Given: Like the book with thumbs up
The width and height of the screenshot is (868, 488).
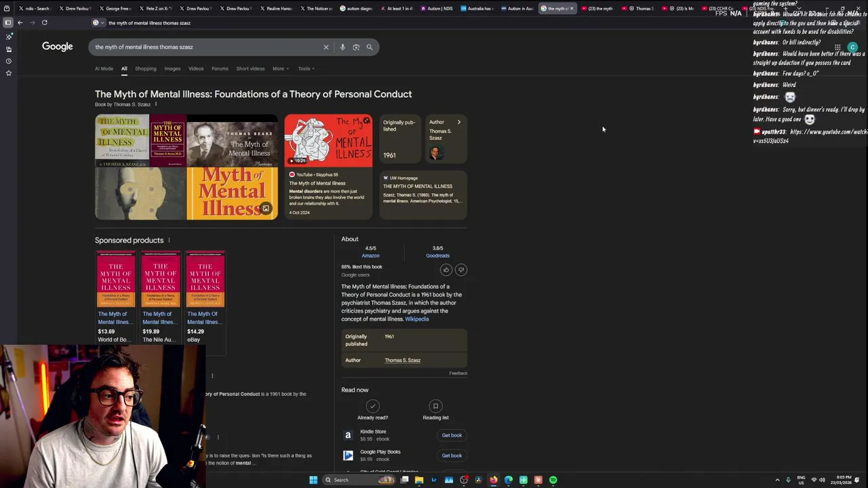Looking at the screenshot, I should pos(446,270).
